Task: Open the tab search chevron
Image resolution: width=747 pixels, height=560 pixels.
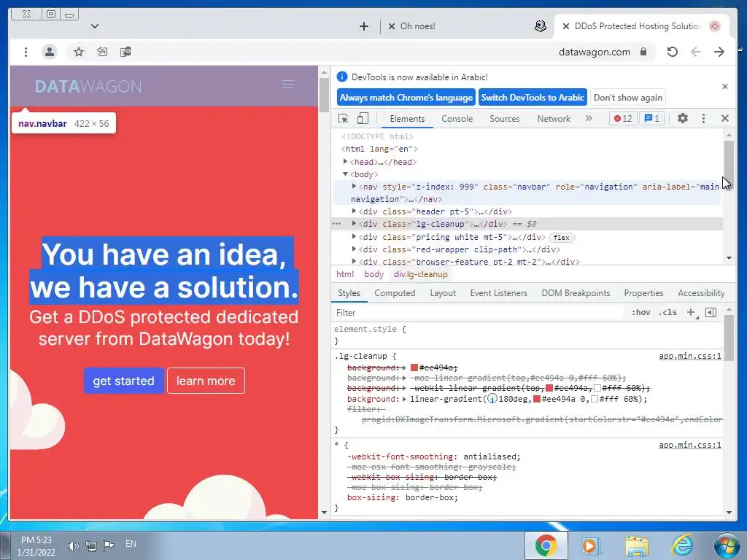Action: pos(95,26)
